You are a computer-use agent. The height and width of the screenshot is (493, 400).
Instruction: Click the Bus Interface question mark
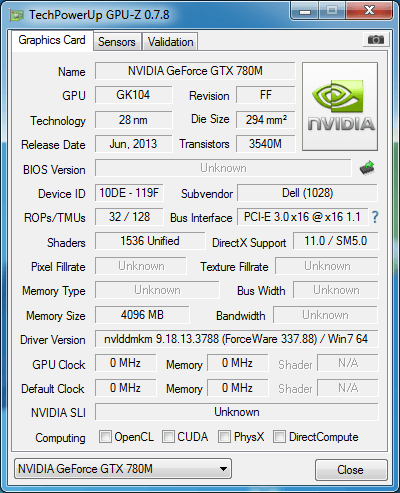[x=375, y=217]
